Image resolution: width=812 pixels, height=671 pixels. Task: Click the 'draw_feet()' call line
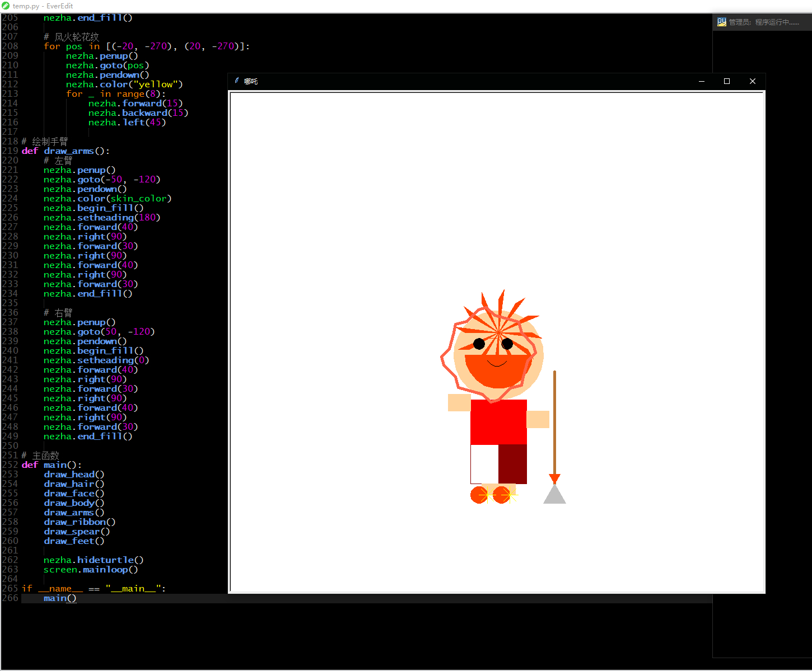click(x=74, y=541)
